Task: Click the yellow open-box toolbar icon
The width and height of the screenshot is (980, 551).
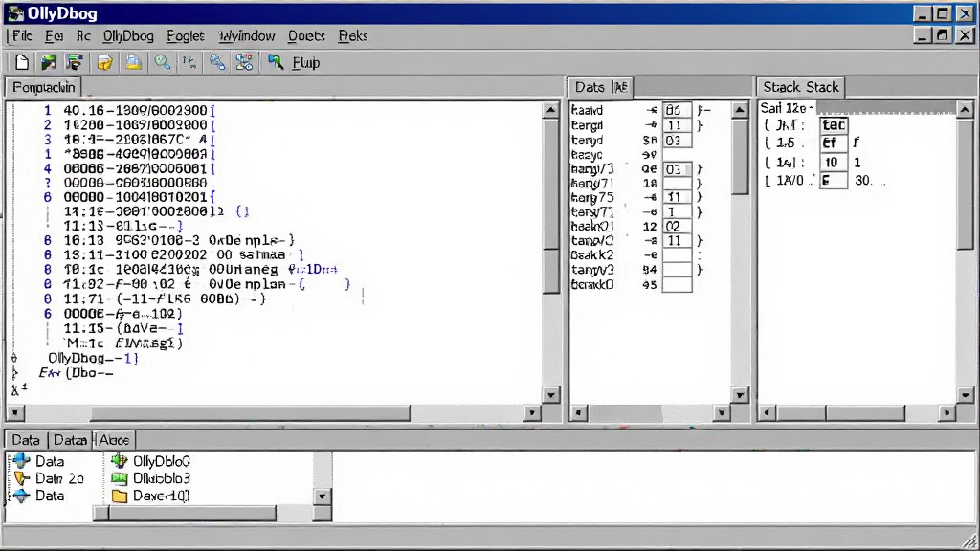Action: pos(105,62)
